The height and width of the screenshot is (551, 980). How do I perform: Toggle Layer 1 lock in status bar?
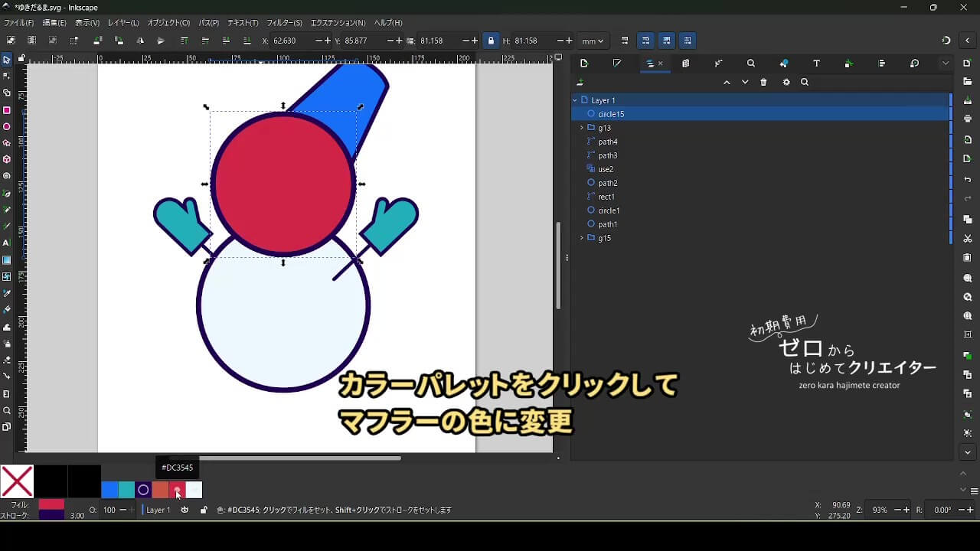pyautogui.click(x=203, y=510)
